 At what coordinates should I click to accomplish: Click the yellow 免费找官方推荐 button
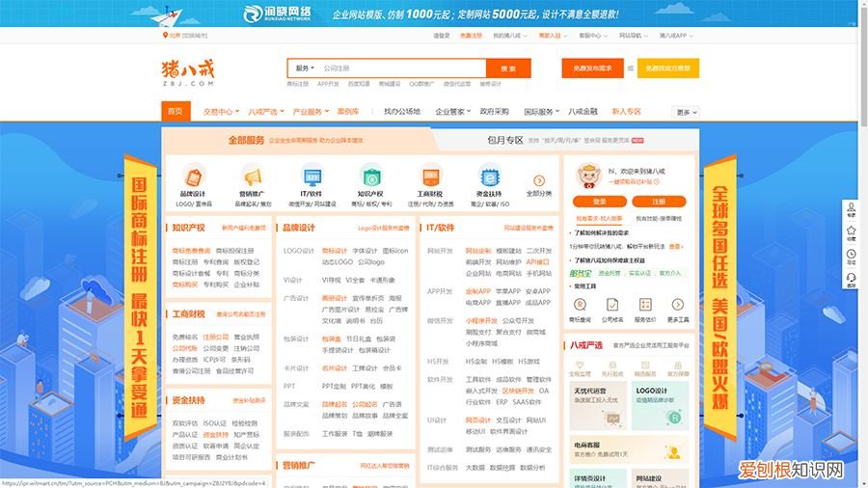point(668,68)
